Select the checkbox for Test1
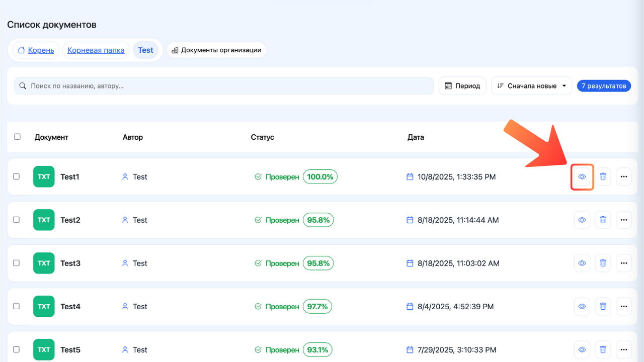This screenshot has width=644, height=362. tap(16, 176)
